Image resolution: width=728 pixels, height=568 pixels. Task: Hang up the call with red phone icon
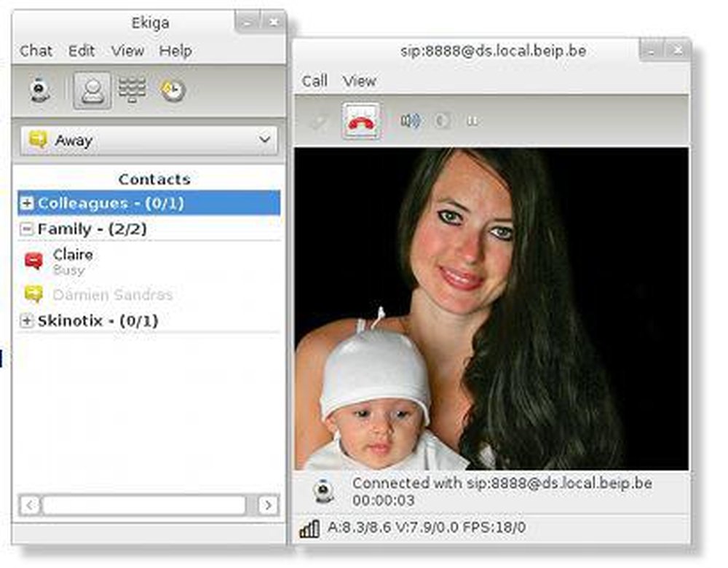tap(360, 122)
